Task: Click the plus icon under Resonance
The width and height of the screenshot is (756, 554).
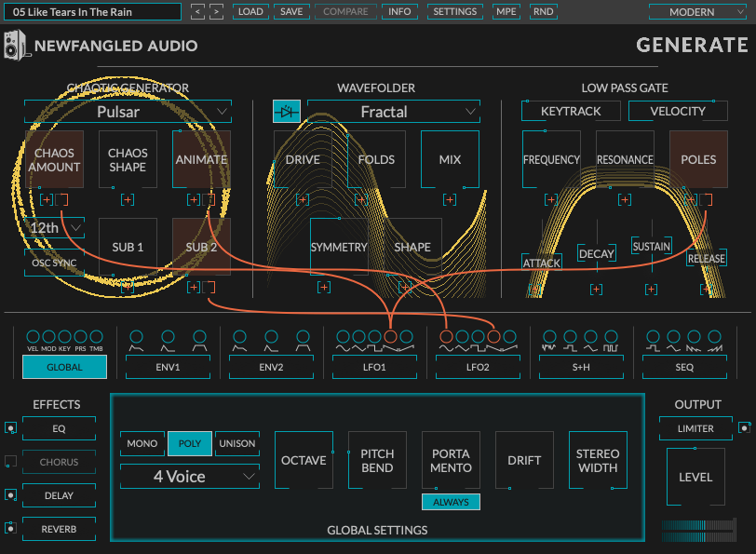Action: [x=624, y=199]
